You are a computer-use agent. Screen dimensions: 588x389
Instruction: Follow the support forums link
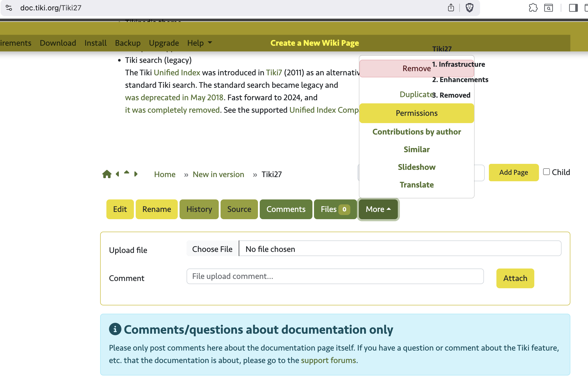point(329,360)
